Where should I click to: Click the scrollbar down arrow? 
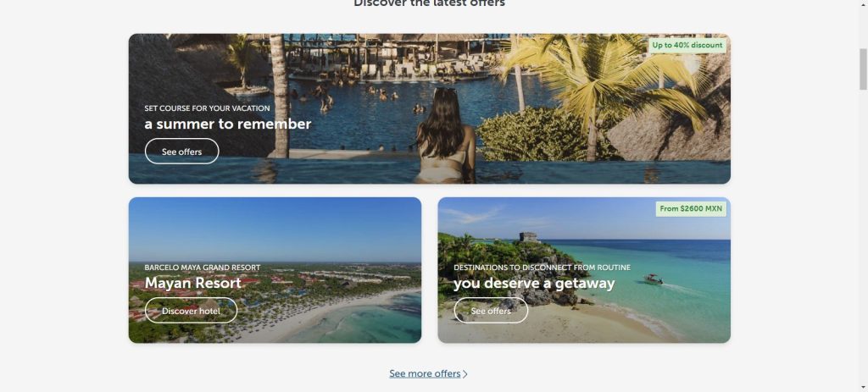862,388
